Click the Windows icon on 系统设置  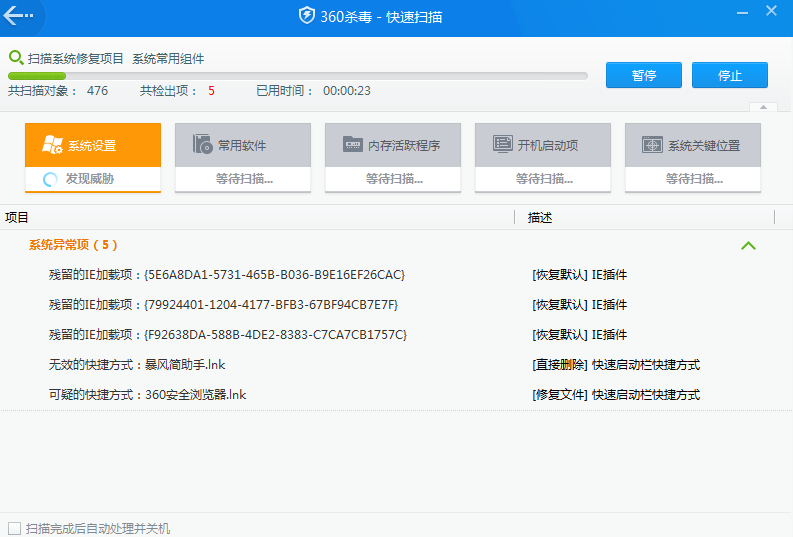tap(53, 145)
